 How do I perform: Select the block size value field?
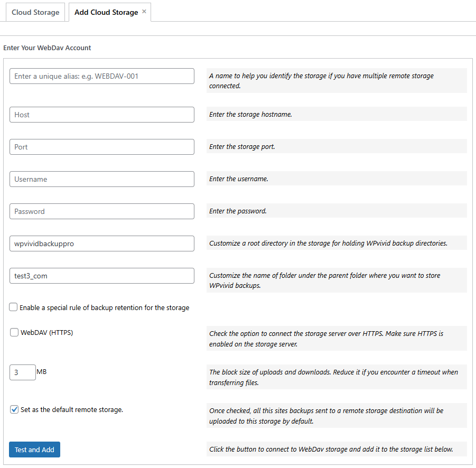pyautogui.click(x=22, y=372)
